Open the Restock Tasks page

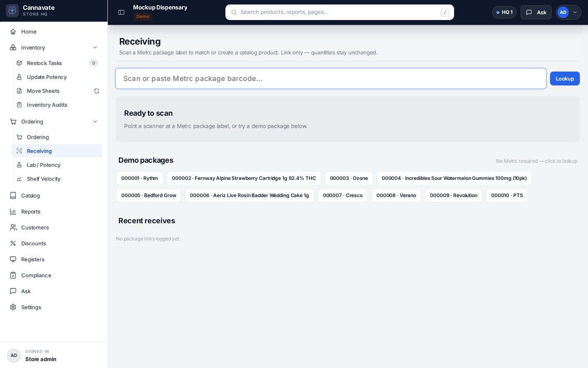(57, 63)
